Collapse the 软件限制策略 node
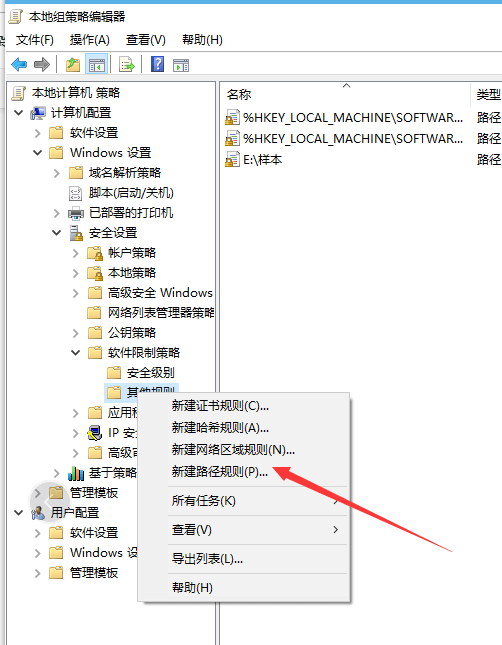Image resolution: width=502 pixels, height=645 pixels. 75,353
